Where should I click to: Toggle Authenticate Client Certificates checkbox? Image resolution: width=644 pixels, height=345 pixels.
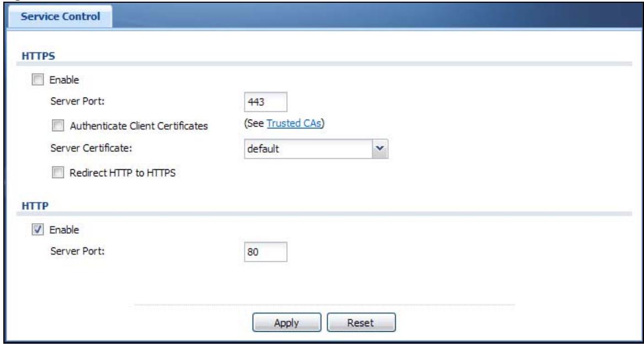[58, 127]
